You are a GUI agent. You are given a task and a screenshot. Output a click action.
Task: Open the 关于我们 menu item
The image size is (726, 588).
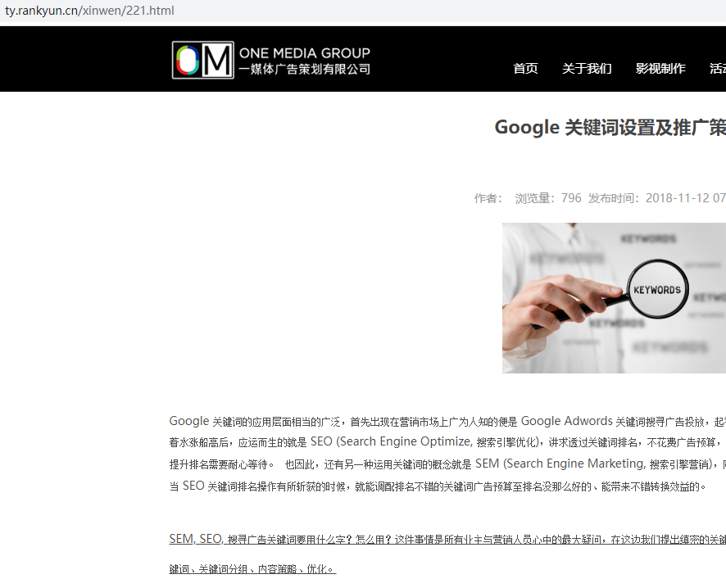tap(587, 69)
